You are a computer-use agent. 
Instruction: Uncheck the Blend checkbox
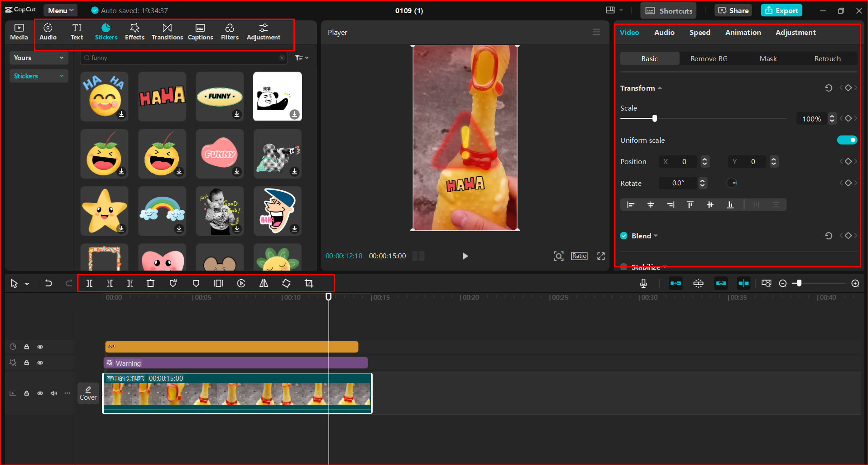click(623, 235)
